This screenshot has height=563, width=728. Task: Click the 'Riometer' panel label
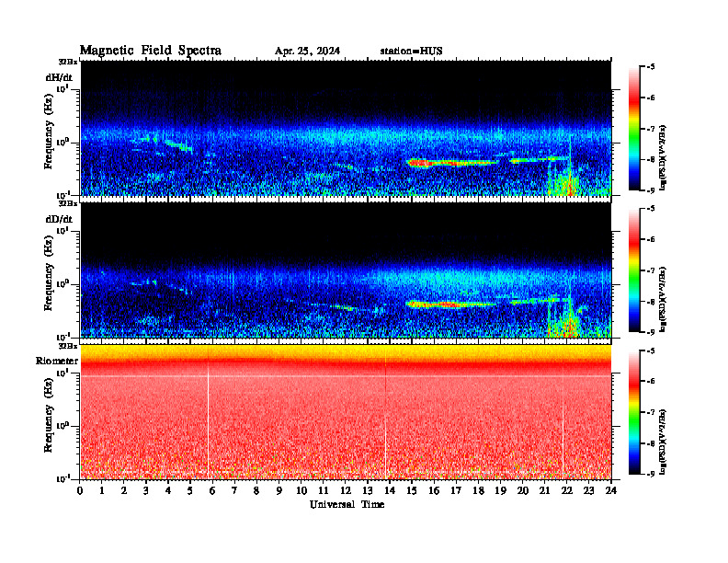click(57, 361)
